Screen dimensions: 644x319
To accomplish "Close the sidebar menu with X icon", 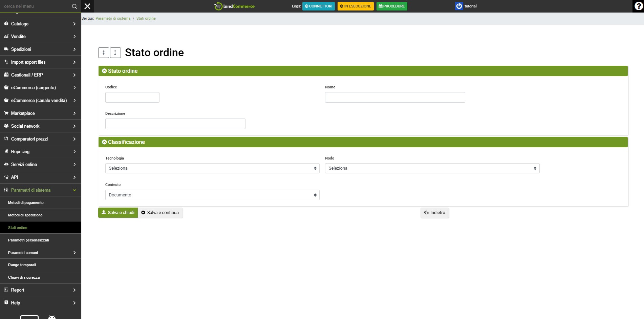I will coord(87,6).
